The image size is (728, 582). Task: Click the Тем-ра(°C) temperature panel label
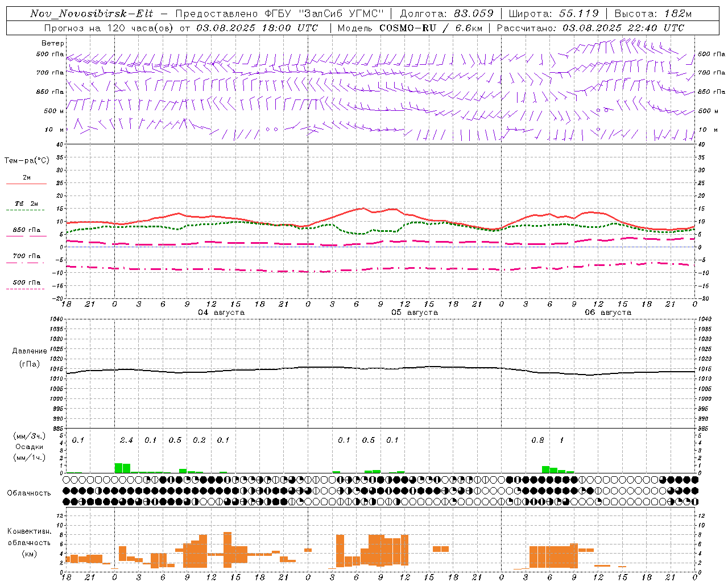[x=27, y=161]
